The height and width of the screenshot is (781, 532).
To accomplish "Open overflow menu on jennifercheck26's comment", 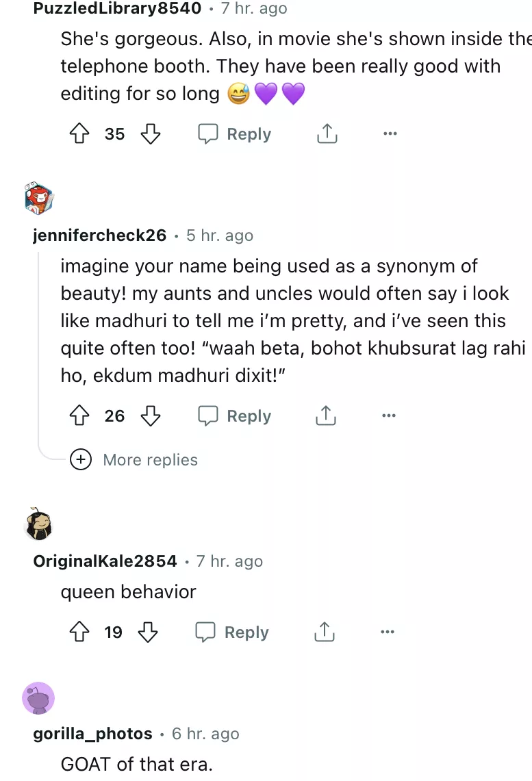I will pyautogui.click(x=389, y=416).
